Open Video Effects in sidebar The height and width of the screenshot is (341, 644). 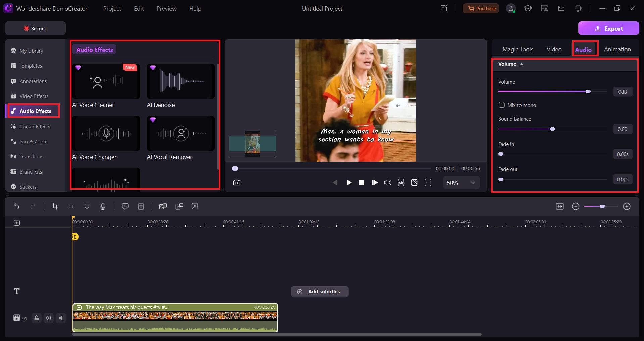tap(34, 96)
